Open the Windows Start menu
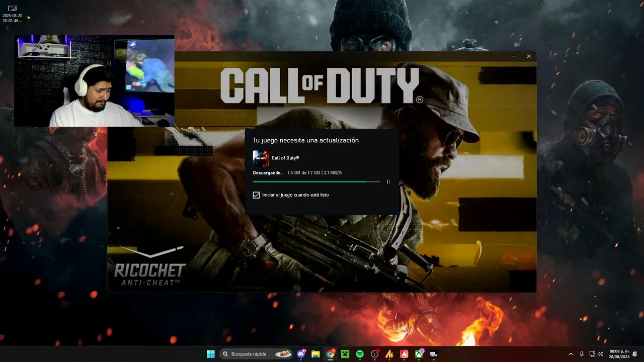Viewport: 644px width, 362px height. click(x=211, y=354)
